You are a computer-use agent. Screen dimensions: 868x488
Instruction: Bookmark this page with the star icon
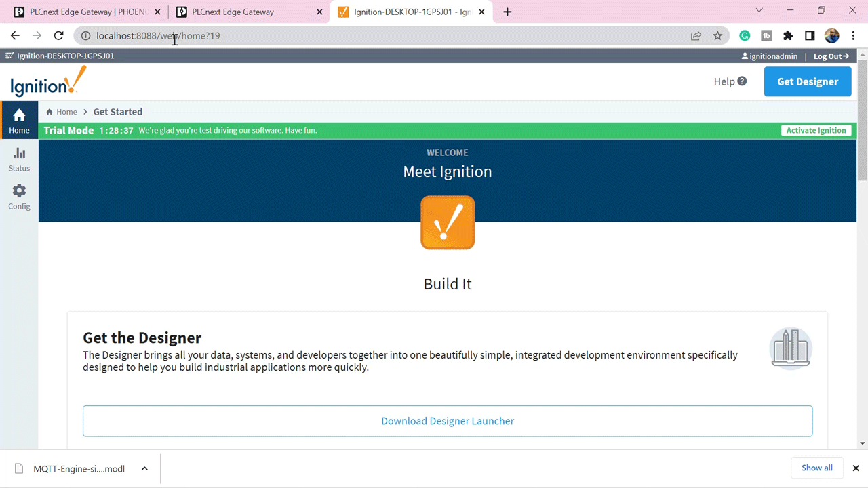point(717,36)
